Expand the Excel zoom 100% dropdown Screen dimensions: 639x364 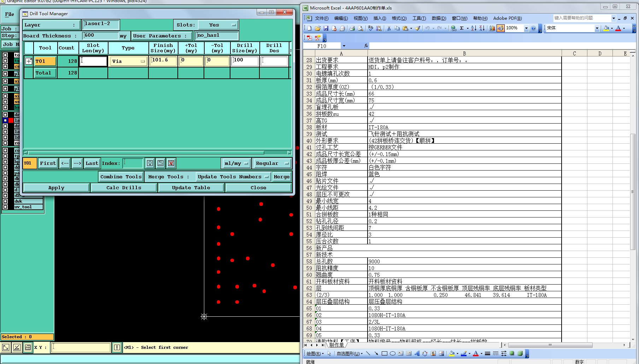coord(526,28)
